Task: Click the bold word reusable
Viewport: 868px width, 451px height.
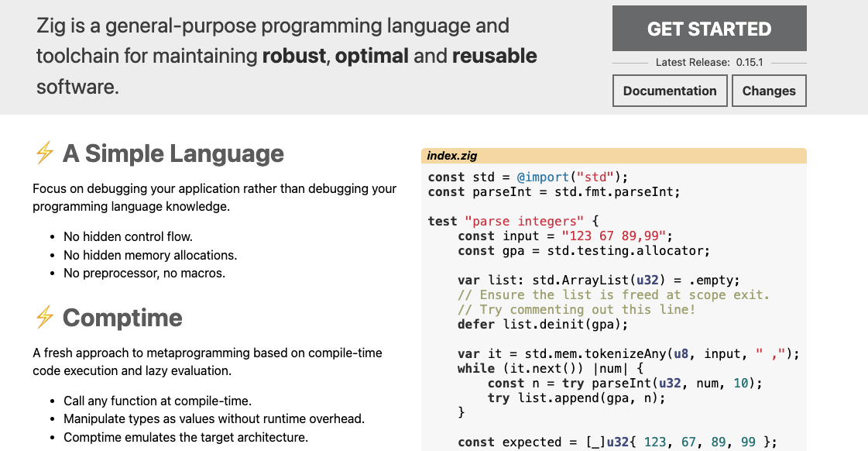Action: pos(494,56)
